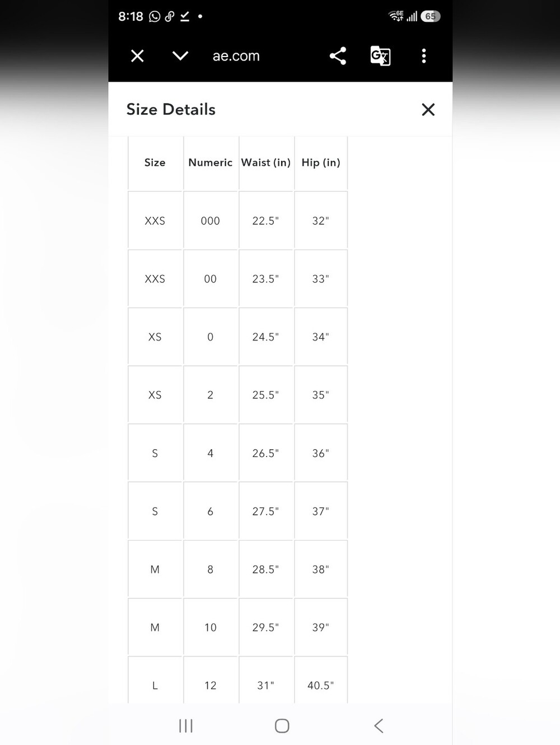
Task: Share the page using share icon
Action: tap(338, 56)
